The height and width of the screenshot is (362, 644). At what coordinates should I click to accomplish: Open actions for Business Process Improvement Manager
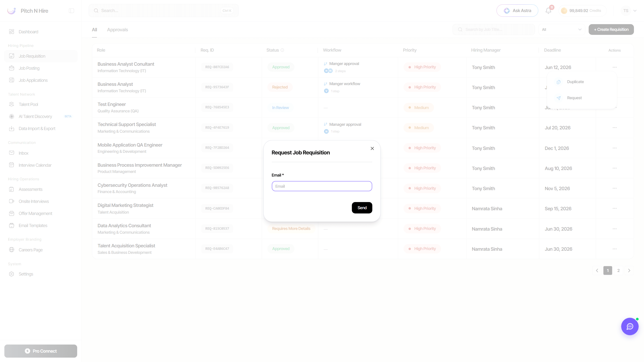click(614, 168)
